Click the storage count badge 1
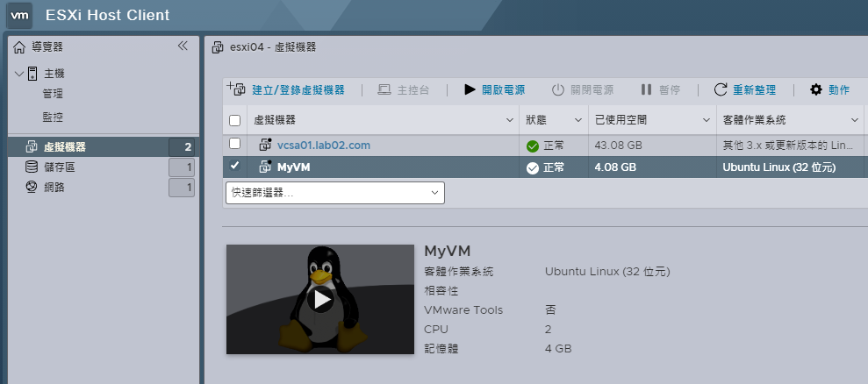This screenshot has width=868, height=384. point(182,167)
